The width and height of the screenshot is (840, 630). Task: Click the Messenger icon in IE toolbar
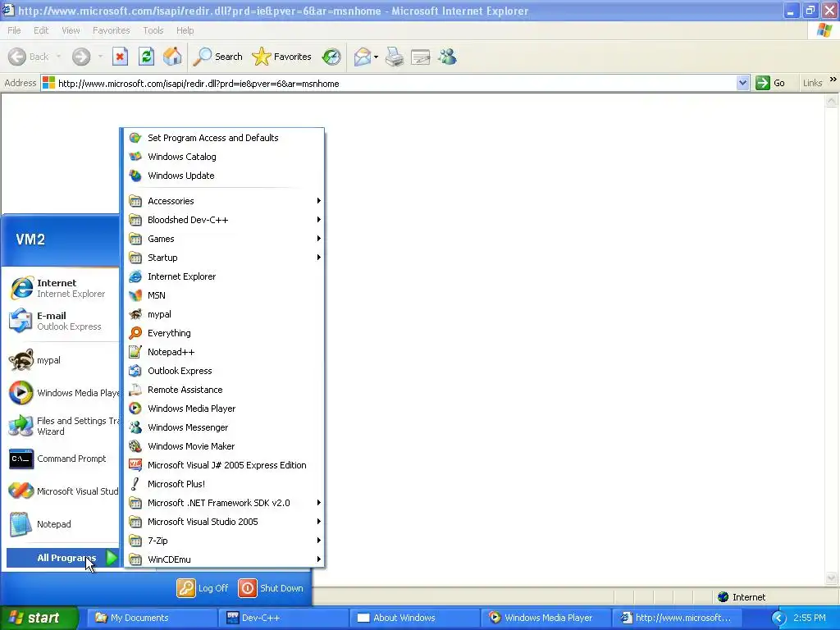447,57
